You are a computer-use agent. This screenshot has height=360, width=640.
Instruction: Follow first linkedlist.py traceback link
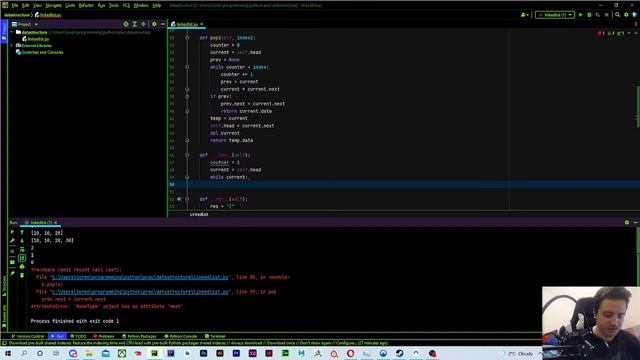pos(140,277)
